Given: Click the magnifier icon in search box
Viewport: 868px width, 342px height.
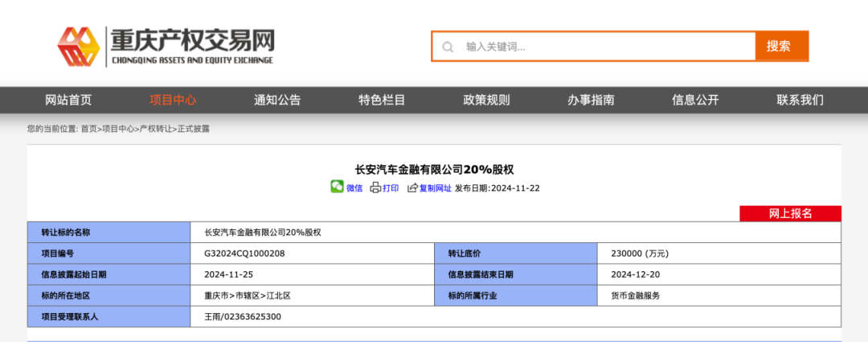Looking at the screenshot, I should [448, 47].
